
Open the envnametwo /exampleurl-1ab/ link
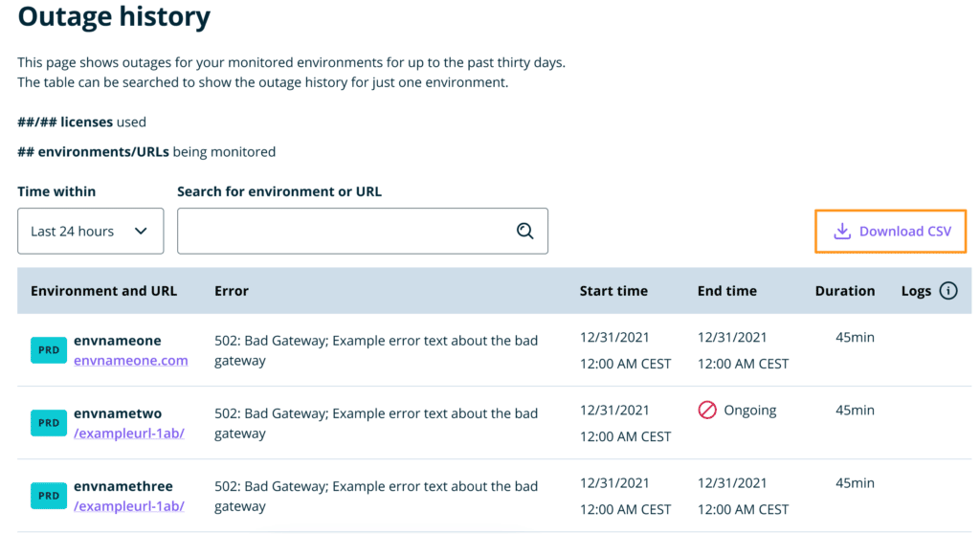pos(128,434)
